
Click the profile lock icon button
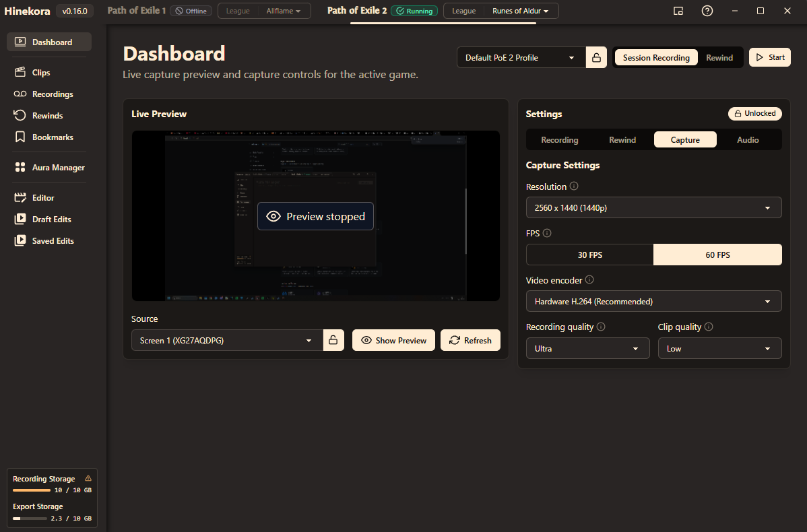tap(597, 58)
